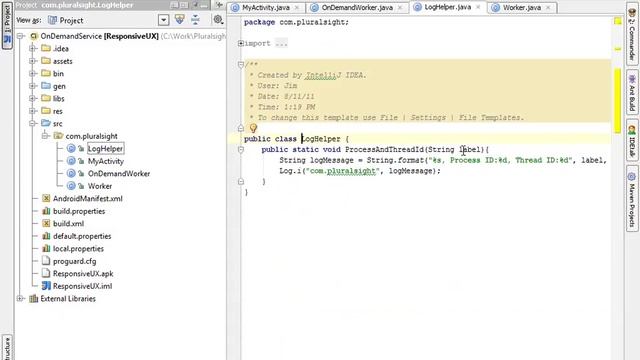Click the MyActivity class icon in tree
Image resolution: width=640 pixels, height=360 pixels.
(71, 161)
